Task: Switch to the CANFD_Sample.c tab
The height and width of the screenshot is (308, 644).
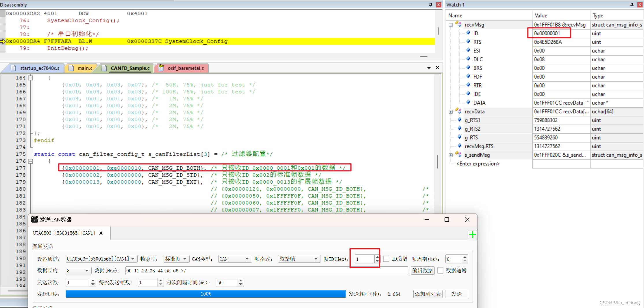Action: pyautogui.click(x=130, y=68)
